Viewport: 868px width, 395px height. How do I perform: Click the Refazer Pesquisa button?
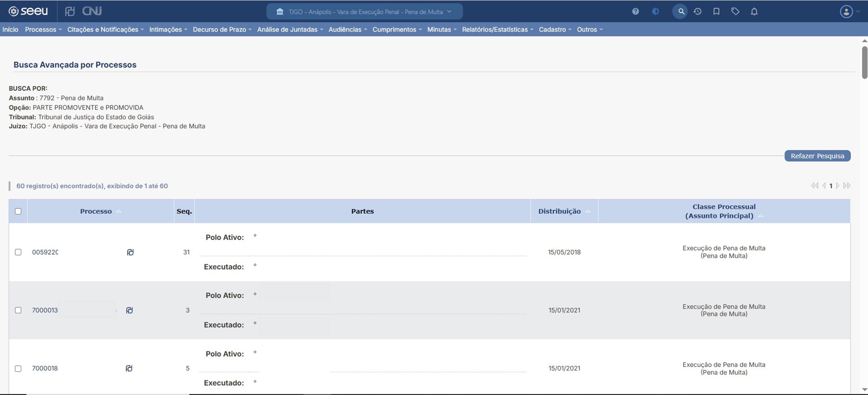tap(817, 156)
